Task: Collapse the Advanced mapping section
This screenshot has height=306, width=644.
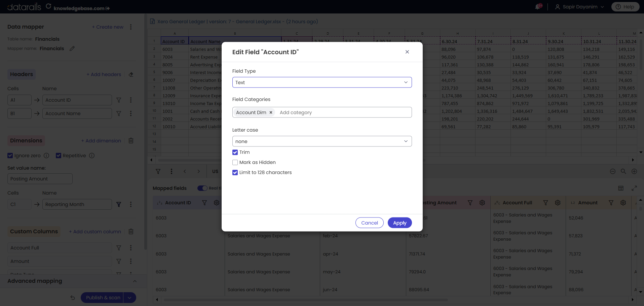Action: (x=135, y=281)
